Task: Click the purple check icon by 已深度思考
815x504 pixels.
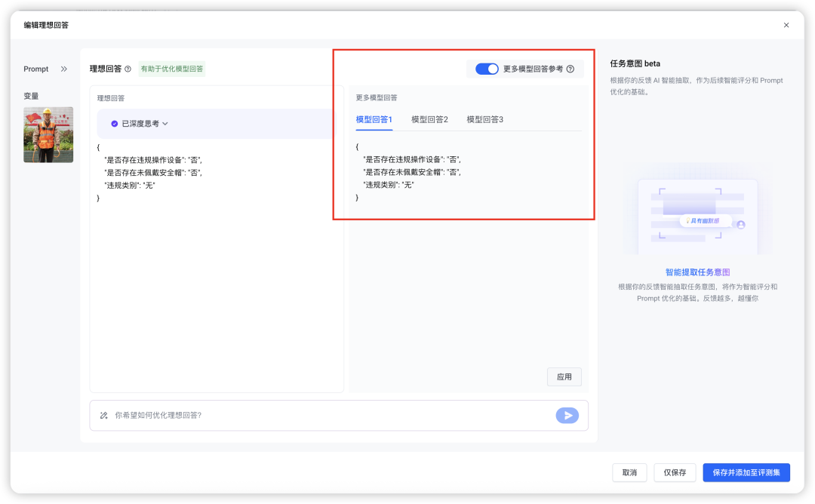Action: (115, 124)
